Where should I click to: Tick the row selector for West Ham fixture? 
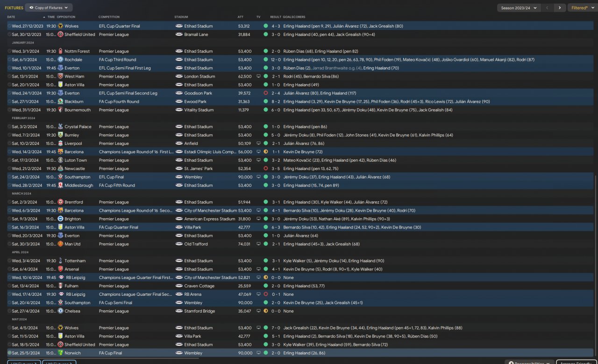coord(9,77)
